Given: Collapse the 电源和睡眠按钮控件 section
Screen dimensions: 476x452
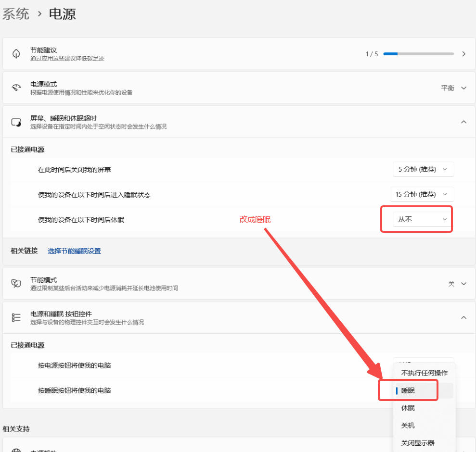Looking at the screenshot, I should click(x=463, y=317).
